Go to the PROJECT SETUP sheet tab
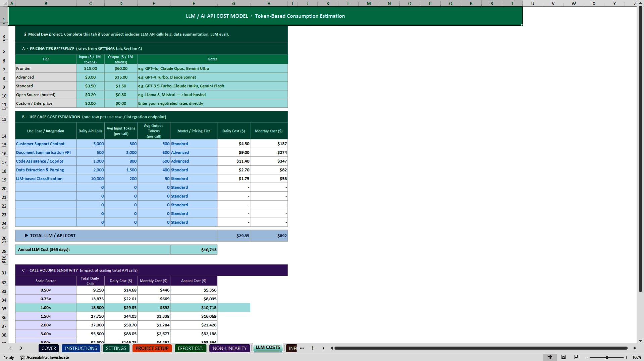This screenshot has height=361, width=644. (x=152, y=348)
